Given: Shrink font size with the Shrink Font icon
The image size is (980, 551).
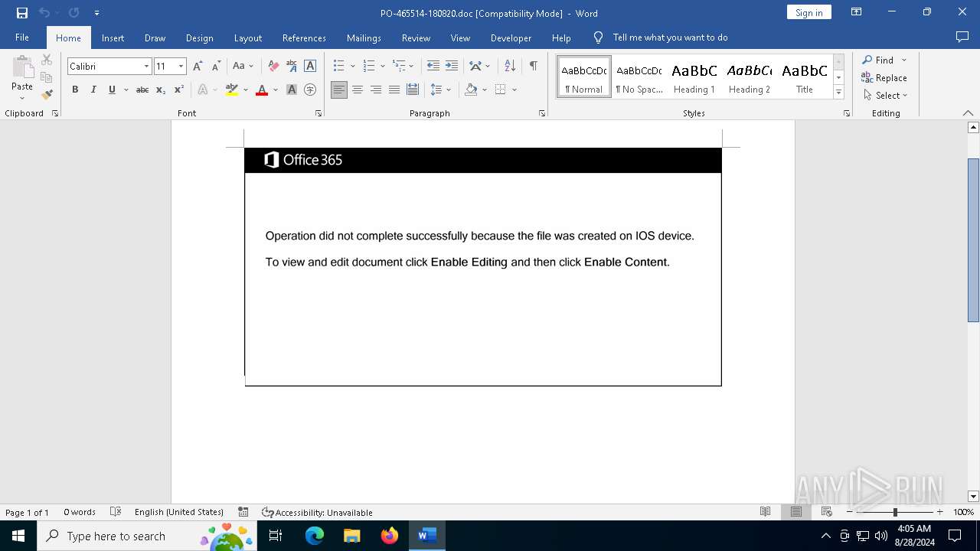Looking at the screenshot, I should [216, 67].
